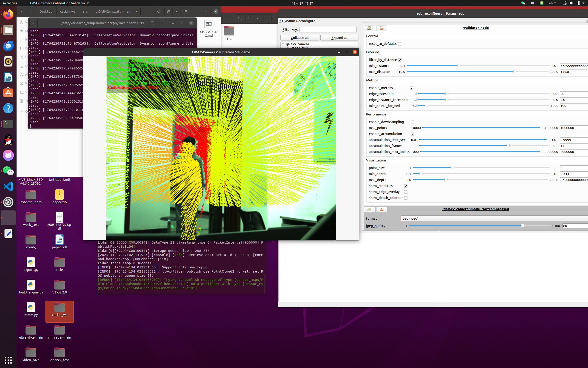Open system status menu arrow
Viewport: 588px width, 368px height.
click(583, 3)
